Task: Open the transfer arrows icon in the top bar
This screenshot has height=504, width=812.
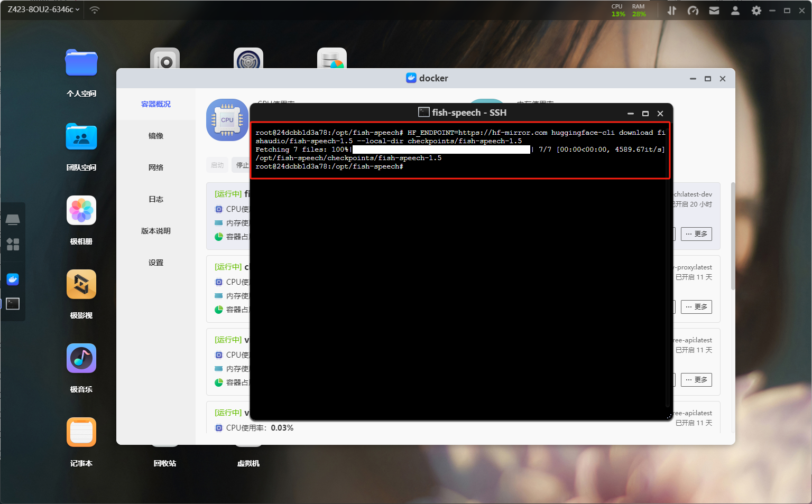Action: [x=672, y=10]
